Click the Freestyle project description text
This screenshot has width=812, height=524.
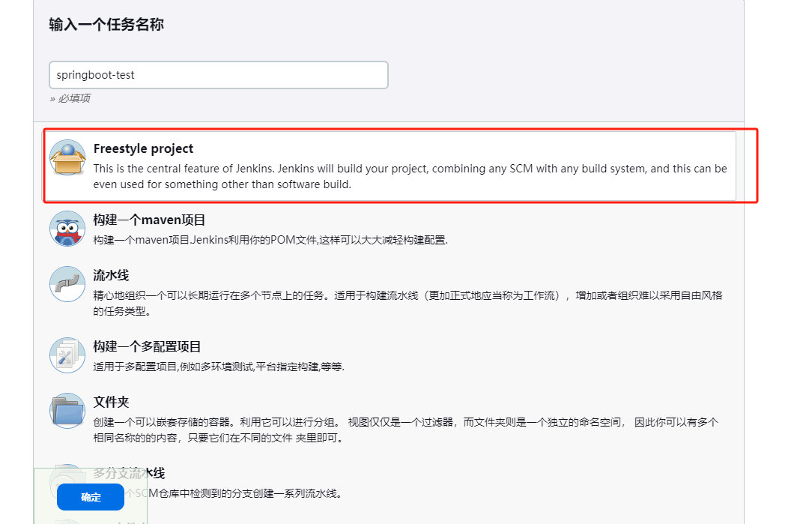coord(410,176)
